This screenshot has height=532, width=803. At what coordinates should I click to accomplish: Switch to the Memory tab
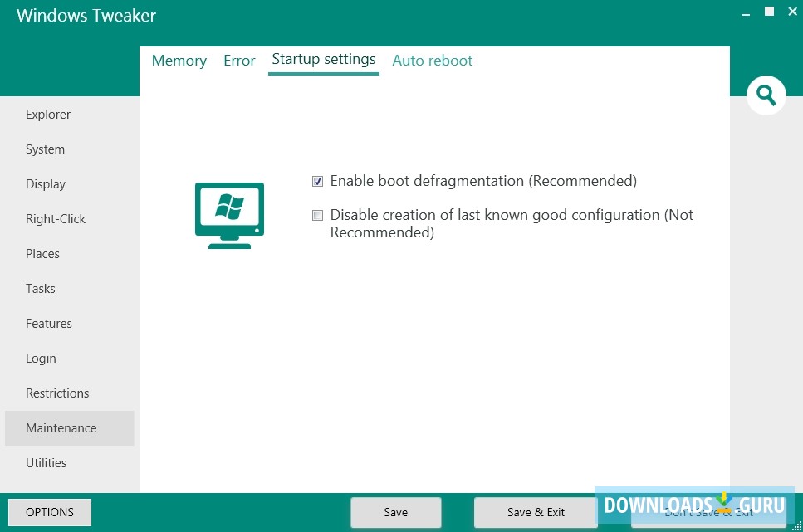click(x=179, y=61)
